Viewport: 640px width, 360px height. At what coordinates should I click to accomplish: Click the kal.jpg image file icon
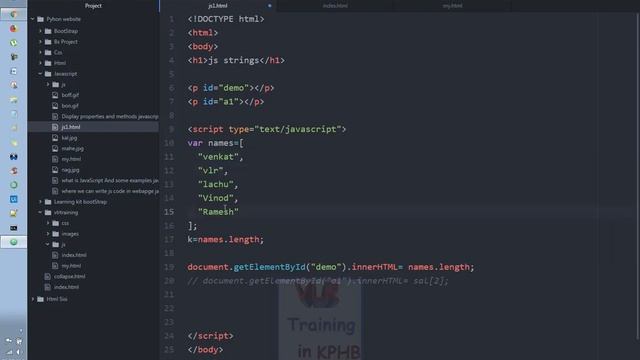(55, 138)
